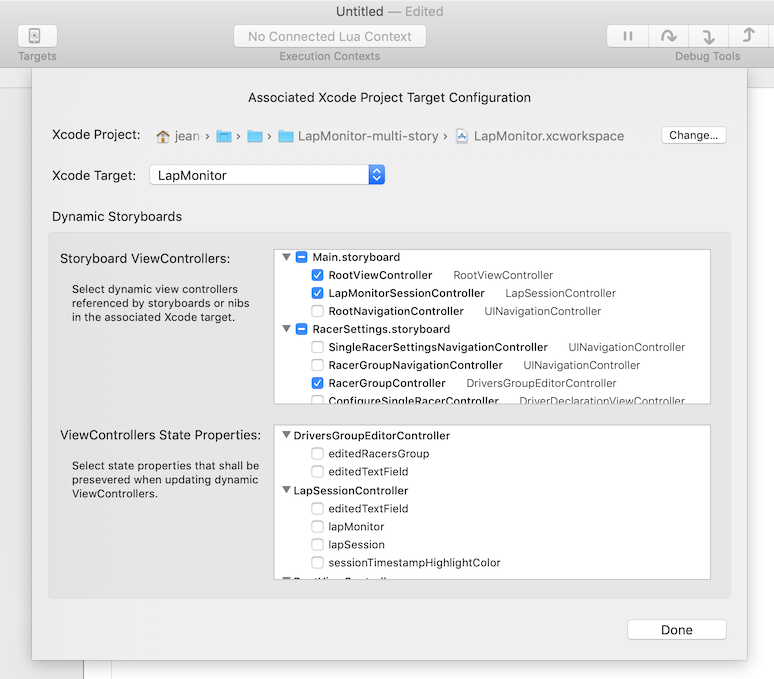Click the second unnamed folder in path
Viewport: 774px width, 679px height.
click(255, 136)
